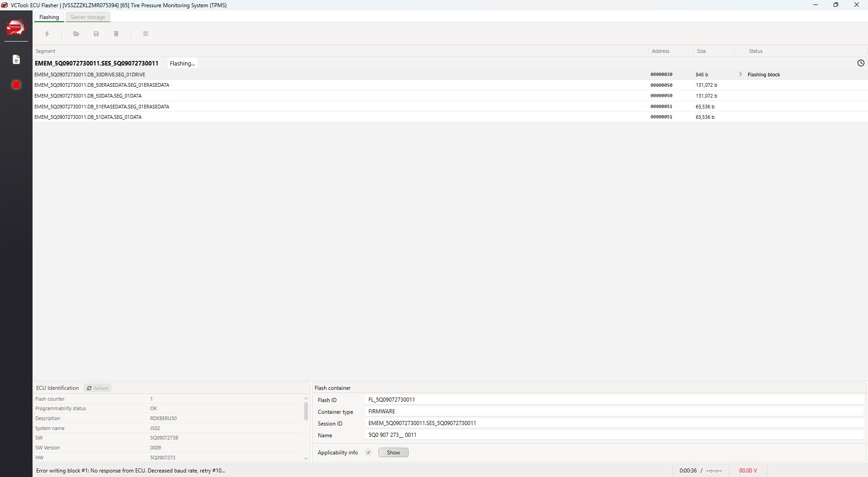This screenshot has height=477, width=868.
Task: Select the 51DATA.SEG_01DATA segment row
Action: click(x=88, y=117)
